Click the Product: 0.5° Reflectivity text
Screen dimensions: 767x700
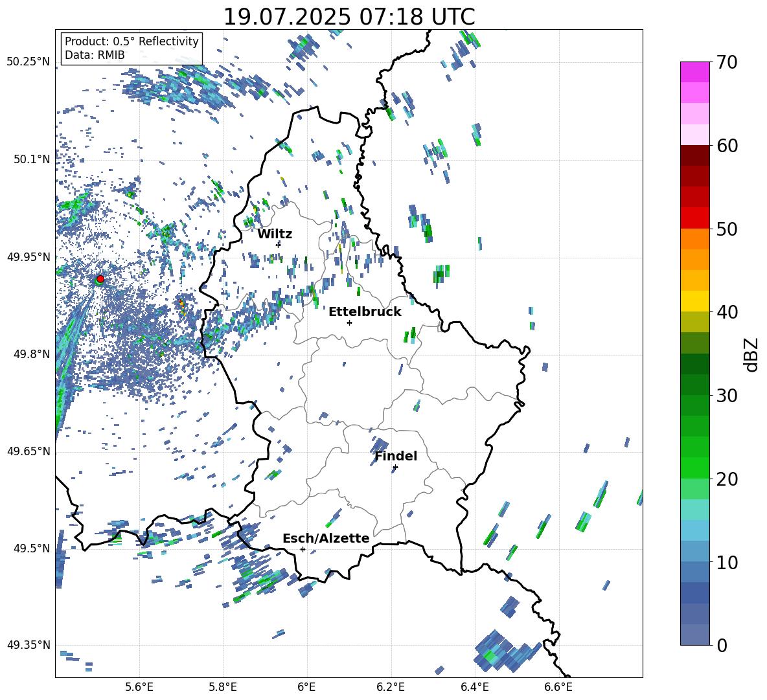132,41
